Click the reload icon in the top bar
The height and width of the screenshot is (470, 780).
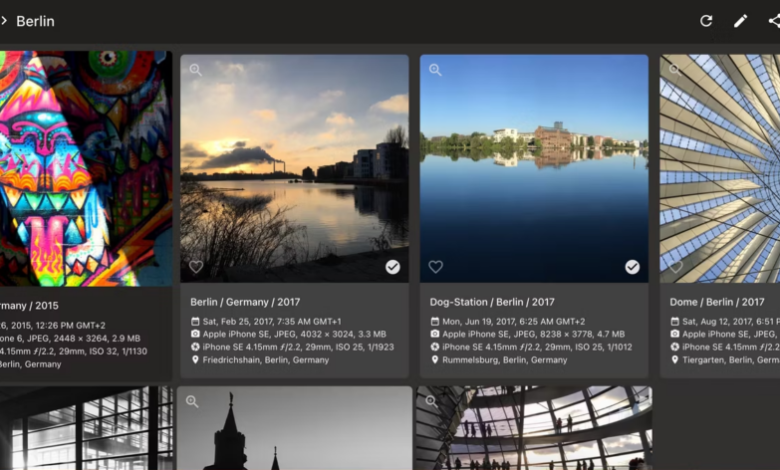pyautogui.click(x=706, y=21)
